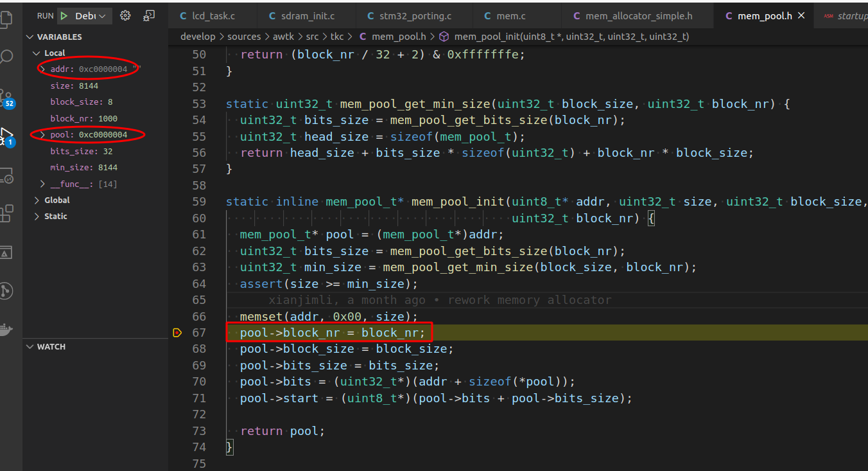Expand the __func__ variable
This screenshot has height=471, width=868.
(42, 184)
